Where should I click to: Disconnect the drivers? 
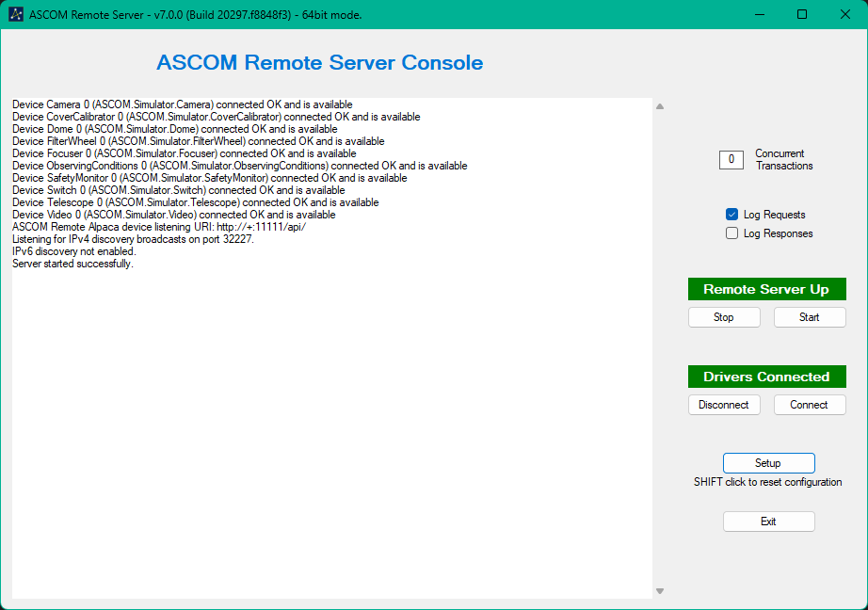724,405
